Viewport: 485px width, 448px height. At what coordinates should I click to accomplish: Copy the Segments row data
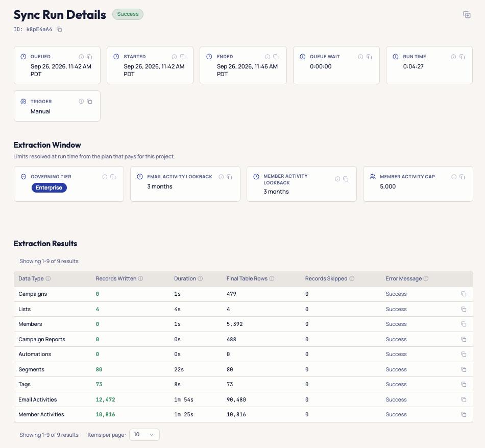click(464, 369)
